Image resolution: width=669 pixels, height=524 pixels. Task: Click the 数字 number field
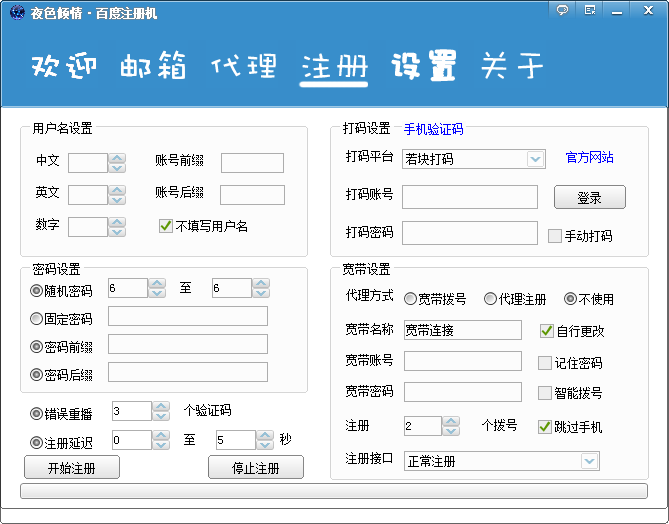point(88,227)
